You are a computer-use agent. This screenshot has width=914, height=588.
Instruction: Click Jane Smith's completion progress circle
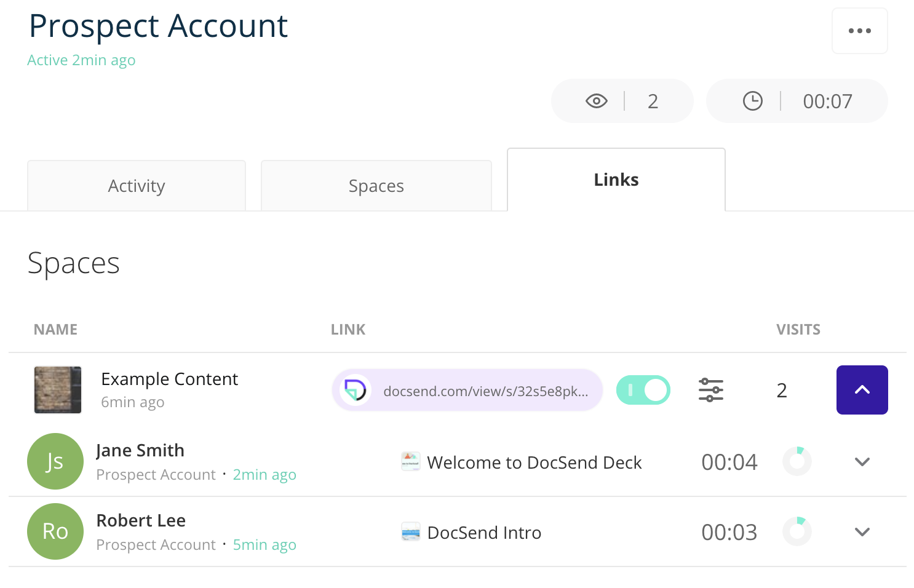coord(797,461)
